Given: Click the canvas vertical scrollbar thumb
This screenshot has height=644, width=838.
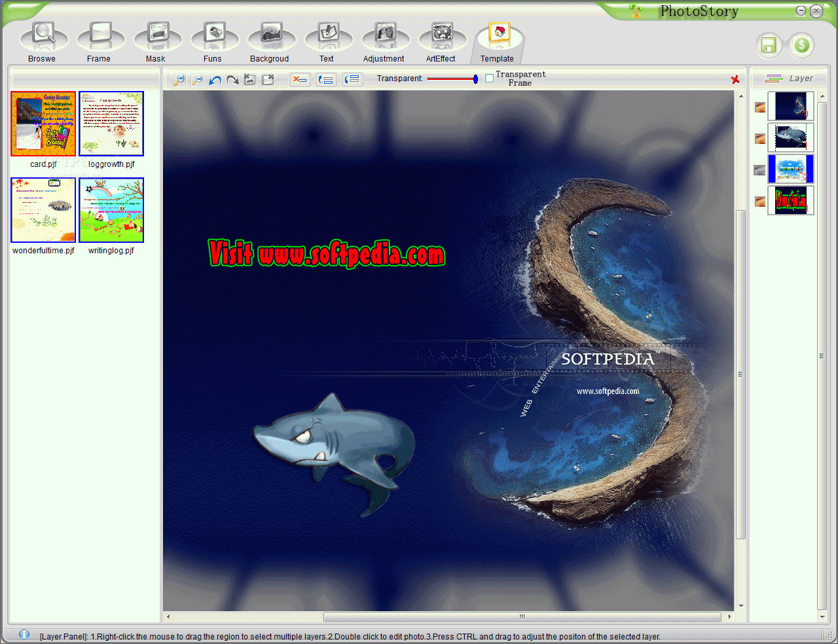Looking at the screenshot, I should [x=741, y=374].
